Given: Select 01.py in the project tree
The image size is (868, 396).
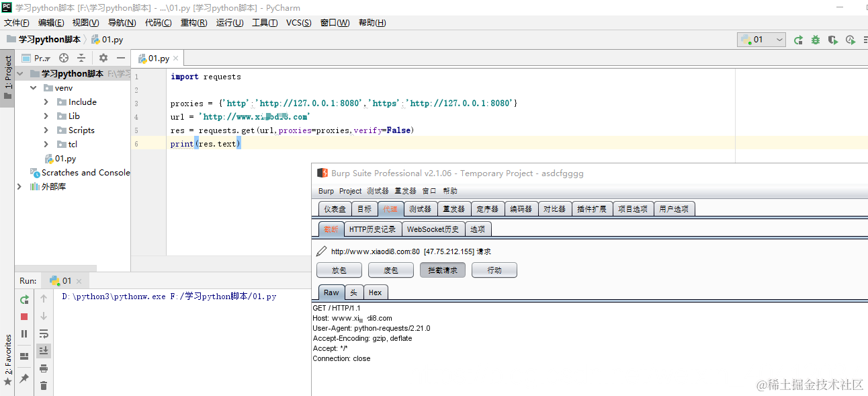Looking at the screenshot, I should click(x=60, y=159).
